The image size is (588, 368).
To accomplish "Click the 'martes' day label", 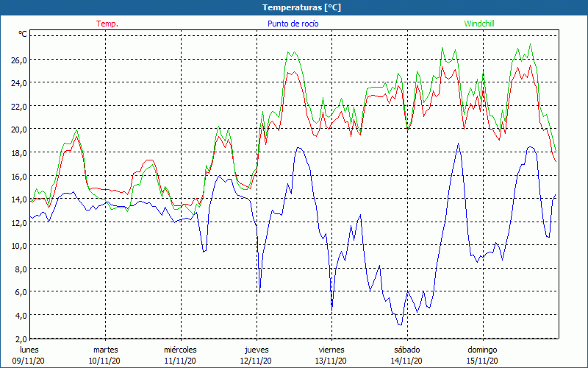I will [x=105, y=350].
